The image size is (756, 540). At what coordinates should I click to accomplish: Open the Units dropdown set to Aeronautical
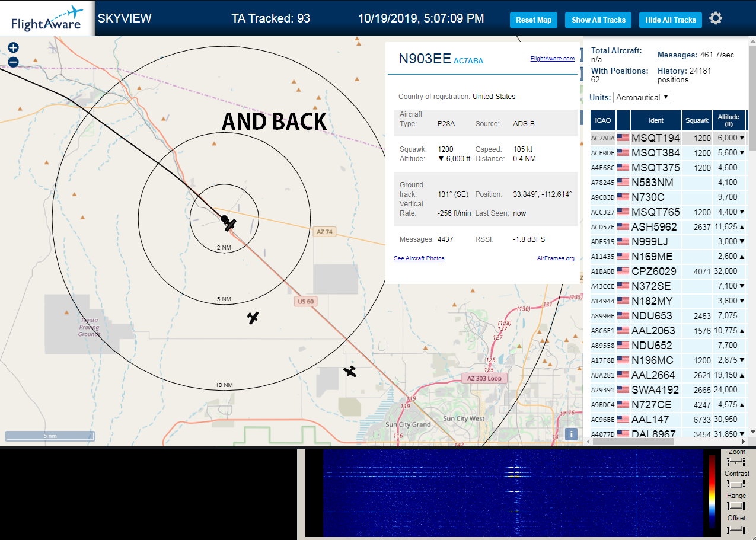tap(642, 97)
